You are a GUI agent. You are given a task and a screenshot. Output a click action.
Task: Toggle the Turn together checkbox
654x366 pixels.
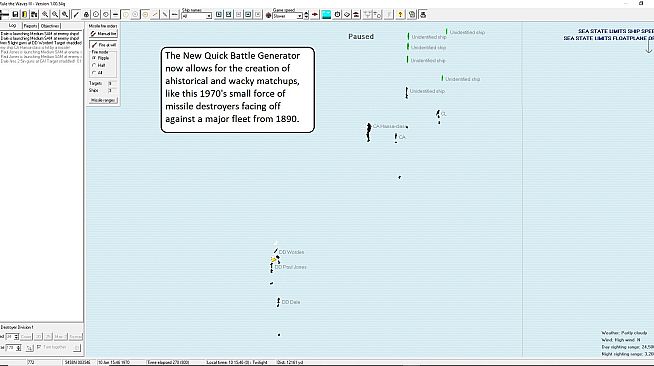tap(39, 347)
